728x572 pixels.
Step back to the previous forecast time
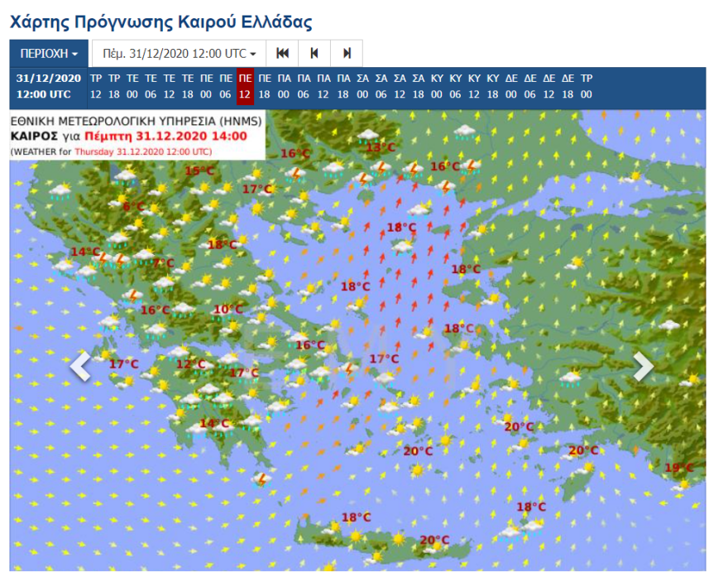click(315, 52)
